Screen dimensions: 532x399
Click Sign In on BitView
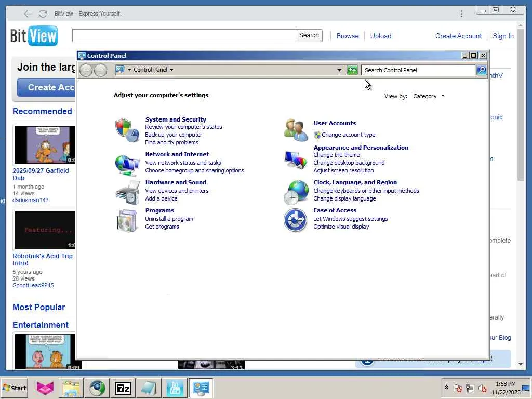[x=503, y=36]
